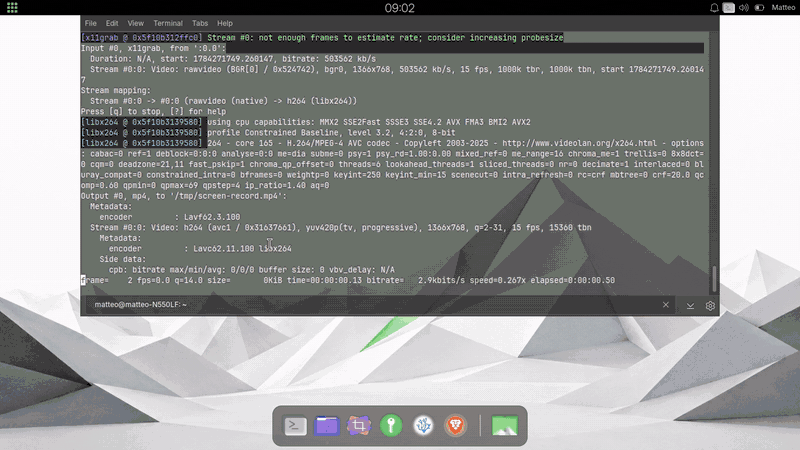Click the 'Lavc62.11.100 libx264' encoder value
Viewport: 800px width, 450px height.
242,248
